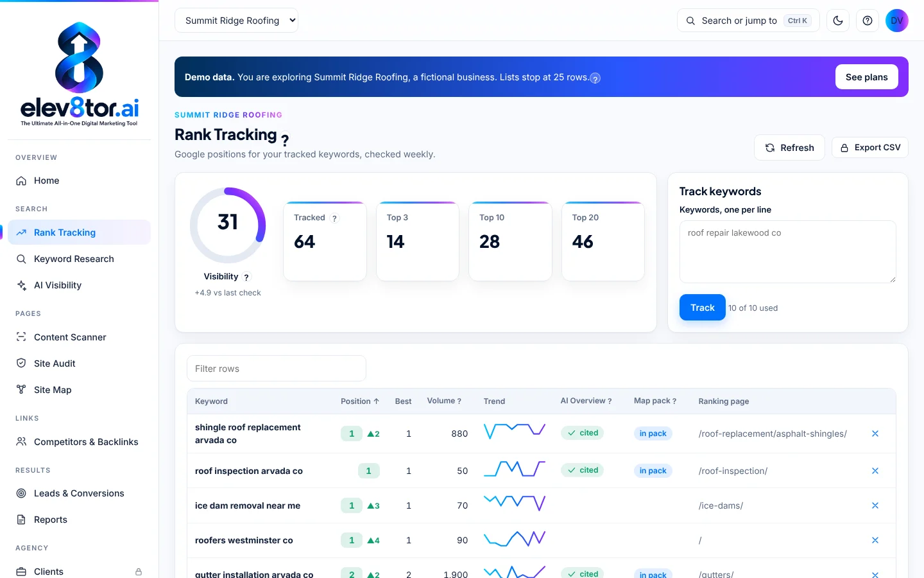Screen dimensions: 924x578
Task: Click the Trend column header
Action: [494, 401]
